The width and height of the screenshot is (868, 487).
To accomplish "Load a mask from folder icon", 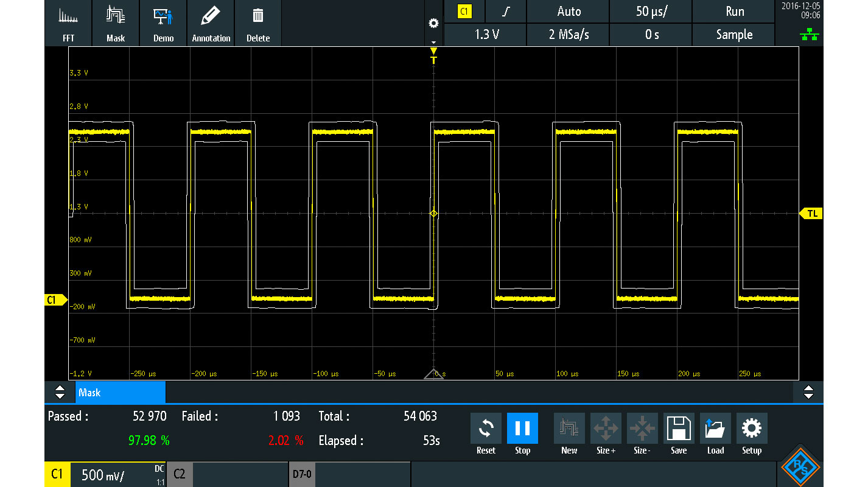I will point(715,435).
